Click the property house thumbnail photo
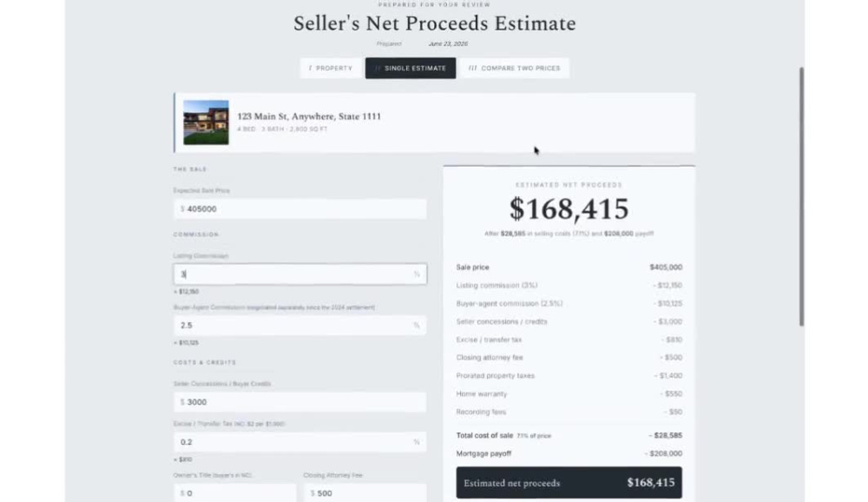The image size is (868, 502). pos(206,122)
